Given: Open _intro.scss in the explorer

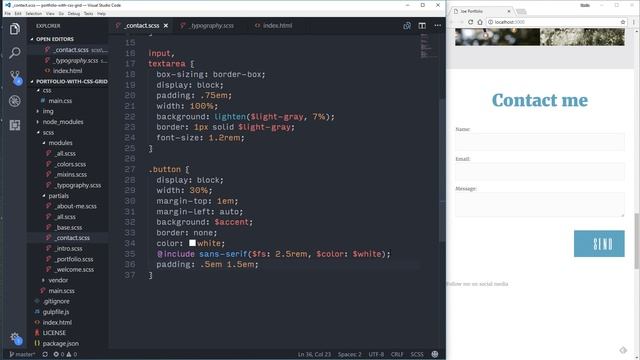Looking at the screenshot, I should (69, 249).
